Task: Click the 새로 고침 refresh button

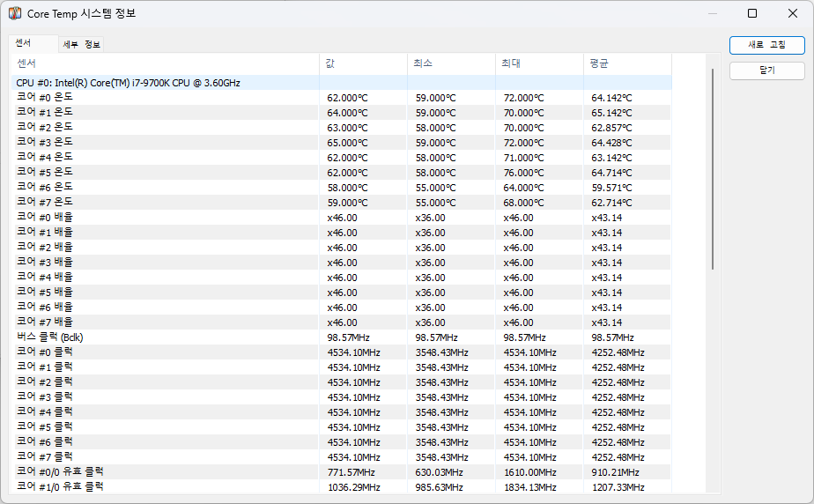Action: click(x=766, y=45)
